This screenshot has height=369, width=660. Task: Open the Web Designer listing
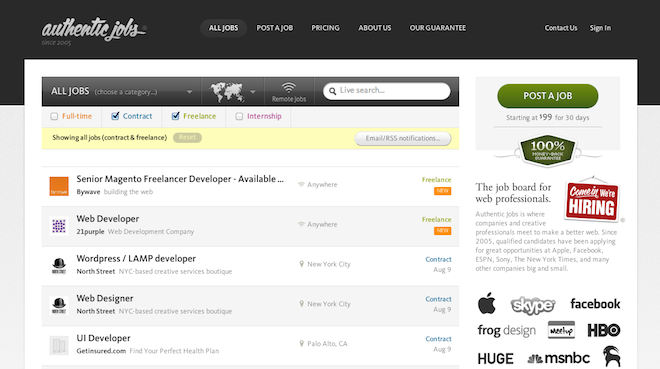[x=105, y=298]
